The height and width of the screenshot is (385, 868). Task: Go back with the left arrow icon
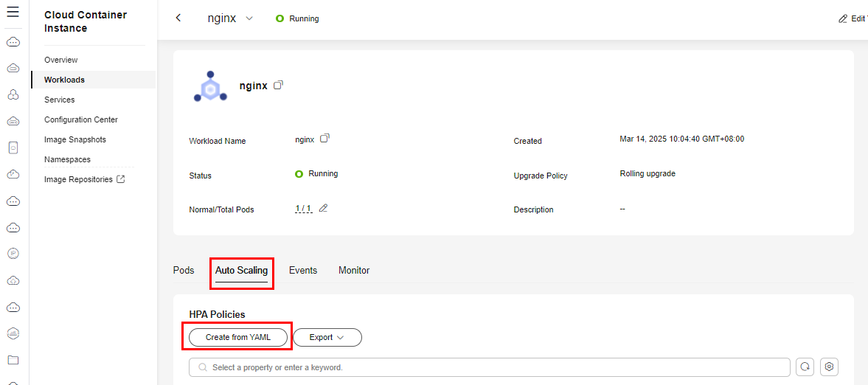coord(178,18)
